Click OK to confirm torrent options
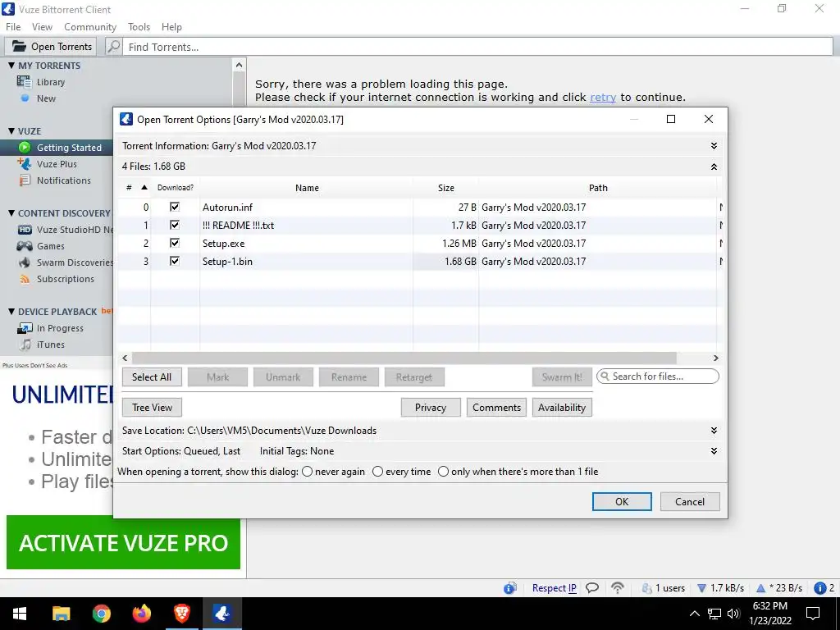The image size is (840, 630). [x=622, y=501]
